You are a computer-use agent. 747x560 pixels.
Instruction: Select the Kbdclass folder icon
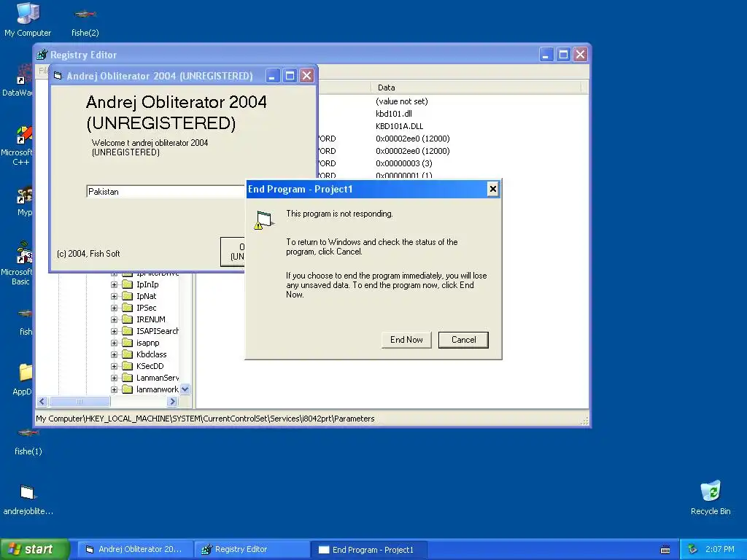pos(127,354)
